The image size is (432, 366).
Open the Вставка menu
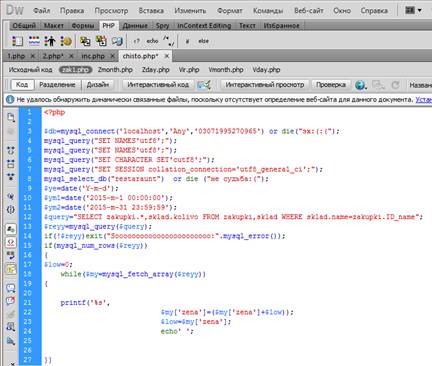pos(151,11)
